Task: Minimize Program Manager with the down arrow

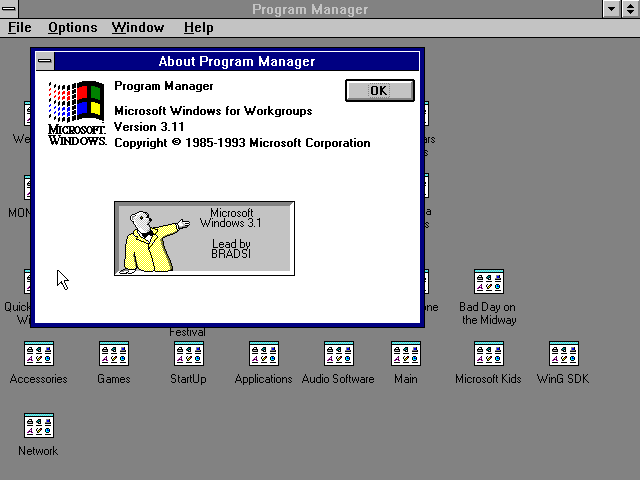Action: [611, 9]
